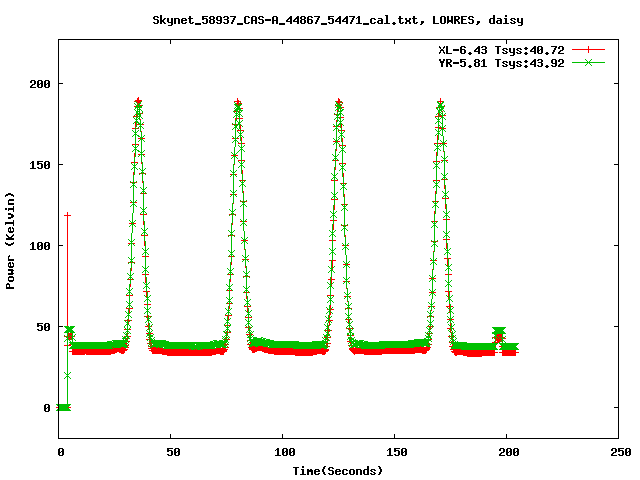Click the 200 tick label on the power axis
The height and width of the screenshot is (480, 640).
(x=40, y=84)
